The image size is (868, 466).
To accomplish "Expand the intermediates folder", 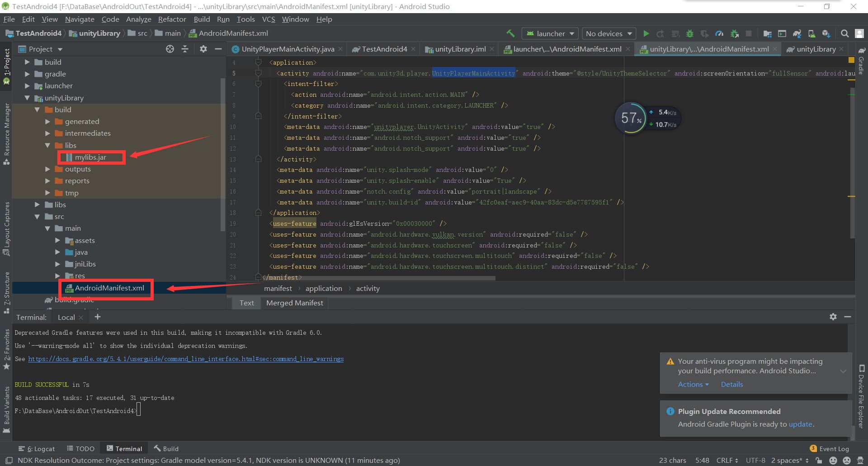I will click(47, 133).
